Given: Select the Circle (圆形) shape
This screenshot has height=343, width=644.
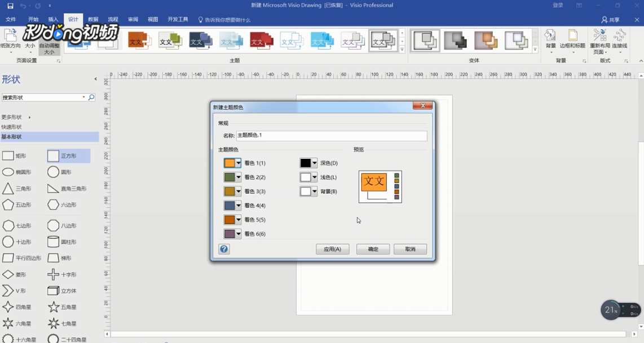Looking at the screenshot, I should pos(60,172).
